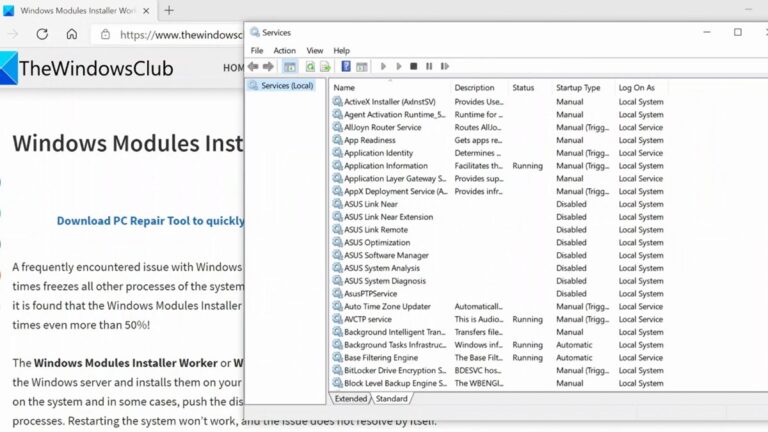Switch to the Extended tab

coord(351,399)
